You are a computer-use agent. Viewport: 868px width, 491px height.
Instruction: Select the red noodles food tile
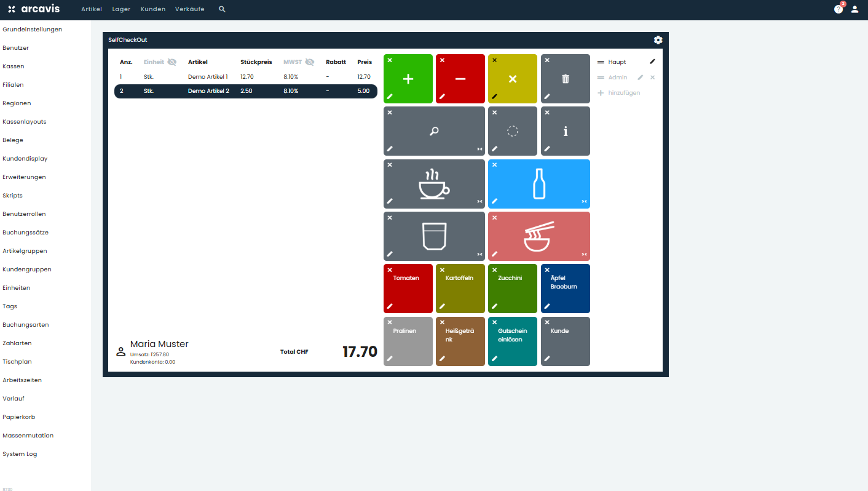coord(539,236)
